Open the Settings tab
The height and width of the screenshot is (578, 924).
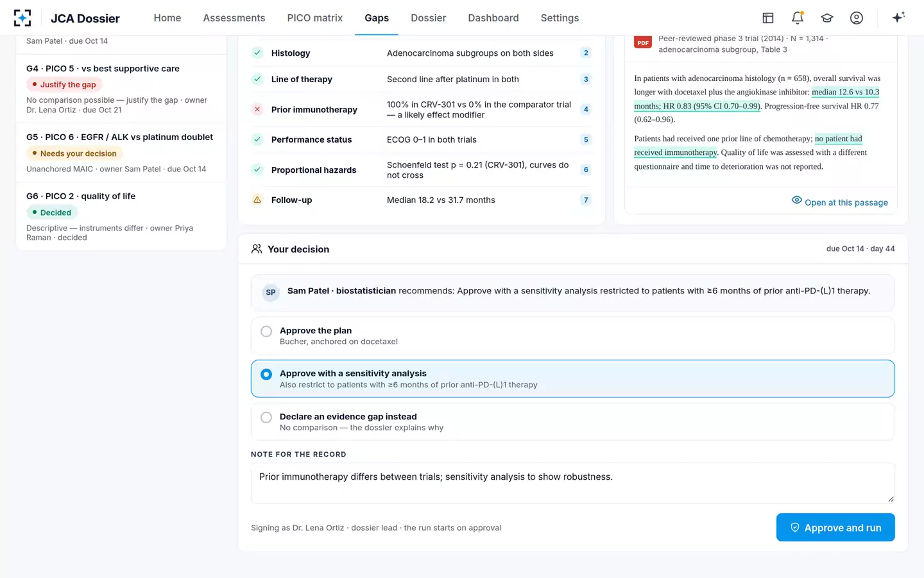pyautogui.click(x=560, y=18)
